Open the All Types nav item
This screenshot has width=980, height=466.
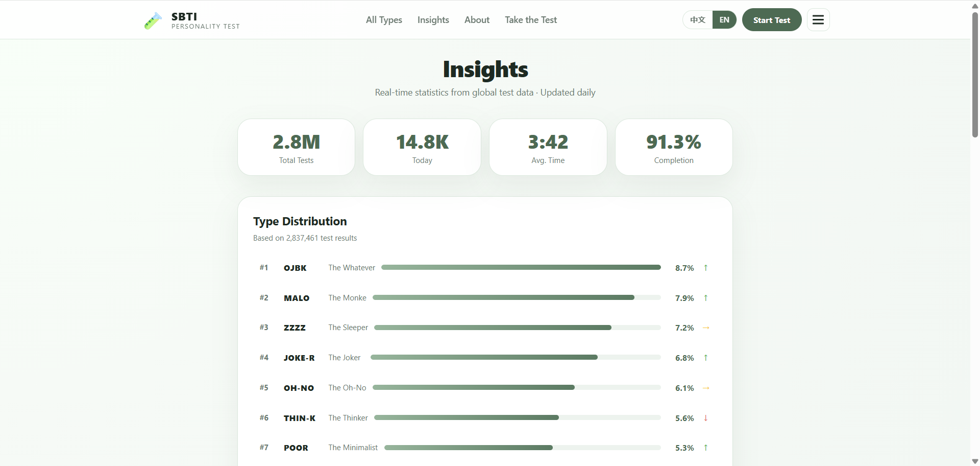(384, 20)
